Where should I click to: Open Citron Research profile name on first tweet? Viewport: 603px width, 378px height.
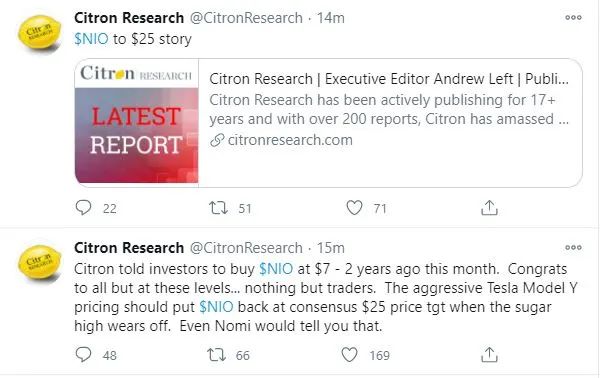click(129, 18)
